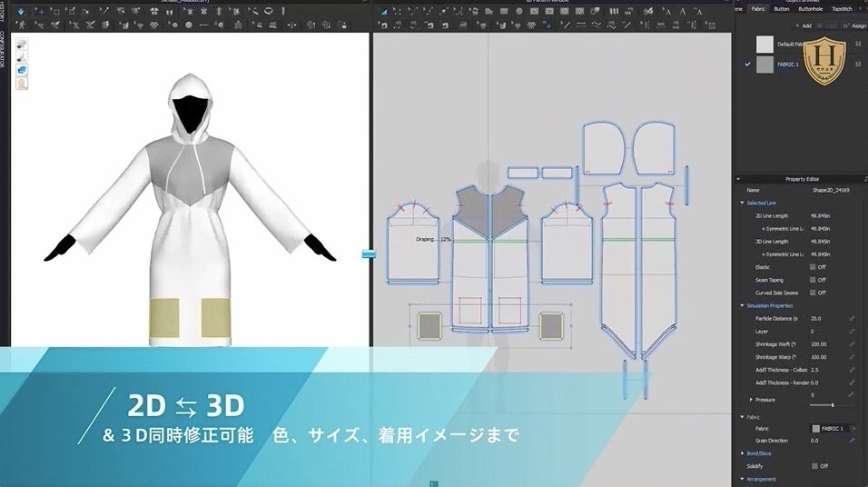Toggle the Seam Taping checkbox
868x487 pixels.
tap(813, 280)
